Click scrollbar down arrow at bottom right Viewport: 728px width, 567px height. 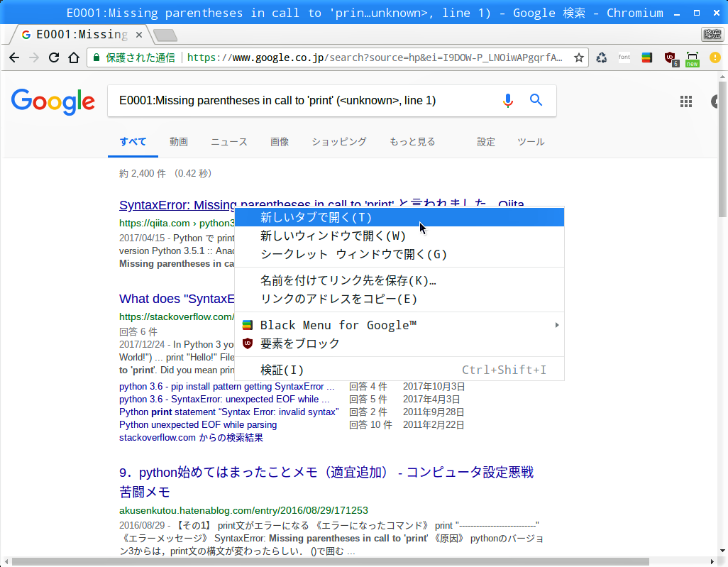pyautogui.click(x=722, y=551)
